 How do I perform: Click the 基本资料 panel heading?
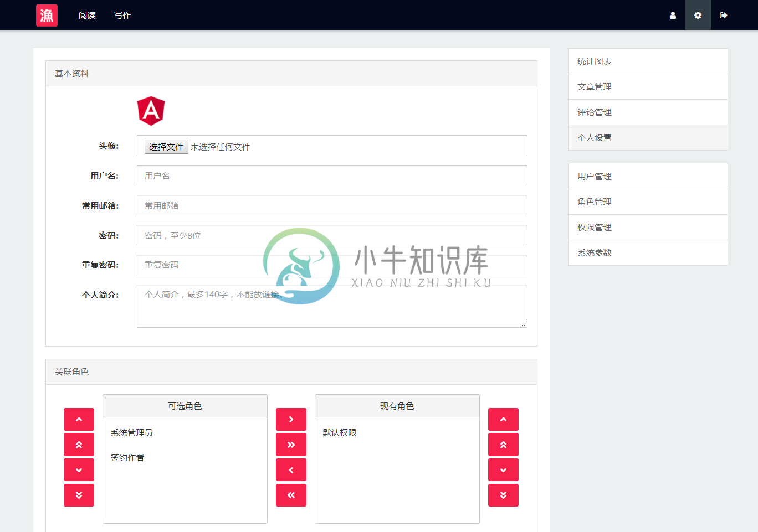(291, 74)
